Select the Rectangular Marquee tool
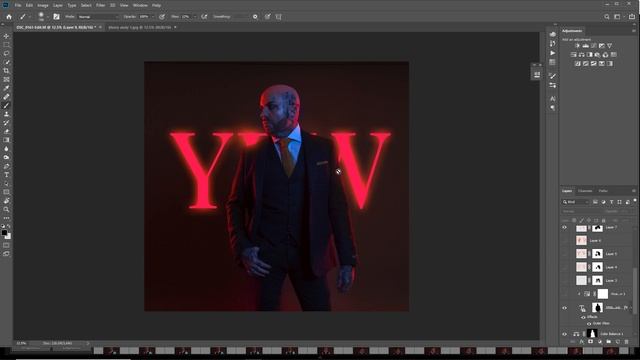This screenshot has width=640, height=360. [6, 45]
